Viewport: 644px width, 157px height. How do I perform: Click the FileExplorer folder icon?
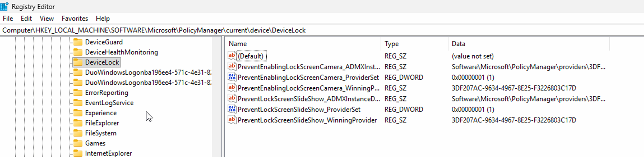tap(78, 123)
